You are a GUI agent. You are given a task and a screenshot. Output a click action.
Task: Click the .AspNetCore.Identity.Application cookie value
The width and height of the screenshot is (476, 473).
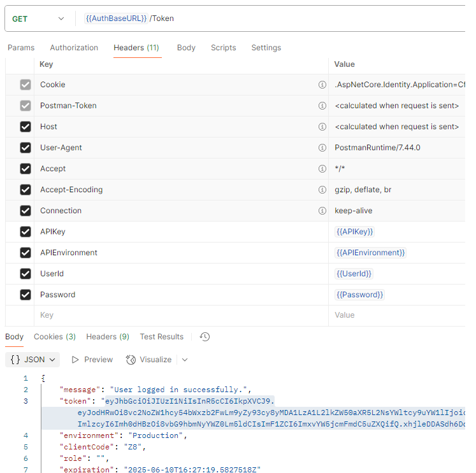[x=400, y=85]
